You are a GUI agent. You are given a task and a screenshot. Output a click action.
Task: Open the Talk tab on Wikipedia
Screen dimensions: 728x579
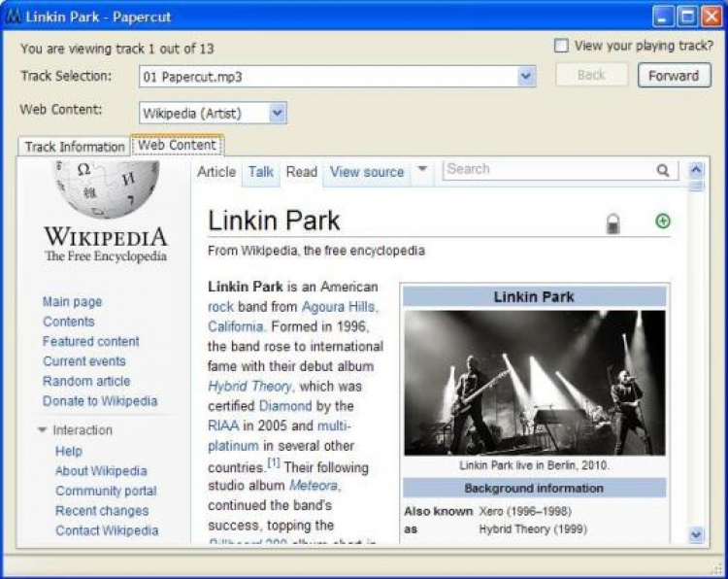260,172
